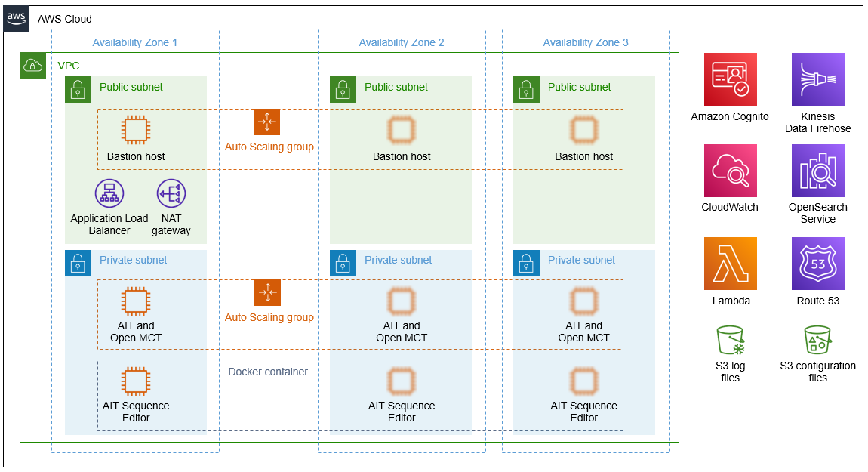Click Private subnet lock icon in Zone 3
Screen dimensions: 868x472
(526, 263)
